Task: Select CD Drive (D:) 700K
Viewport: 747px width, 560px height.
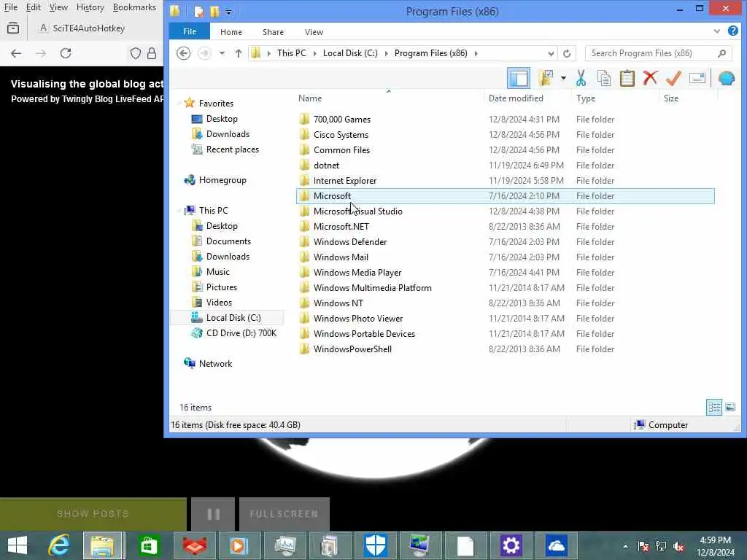Action: 241,333
